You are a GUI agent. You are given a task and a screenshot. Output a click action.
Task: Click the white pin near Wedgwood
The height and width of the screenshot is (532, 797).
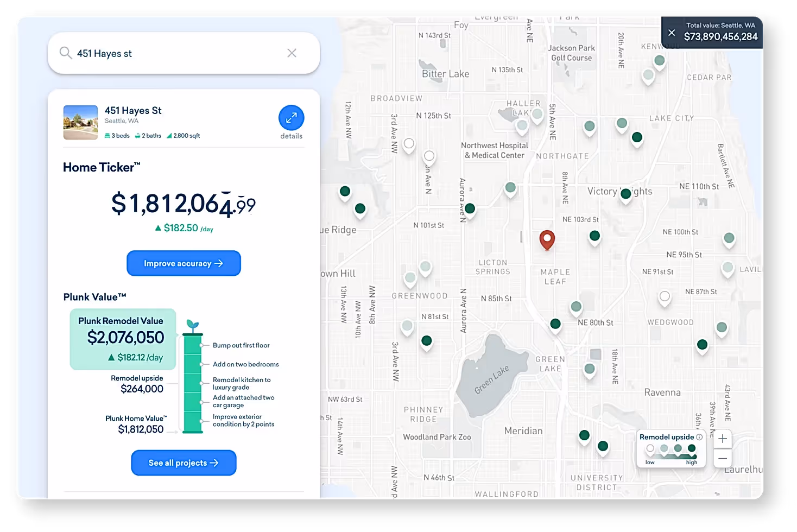[665, 298]
